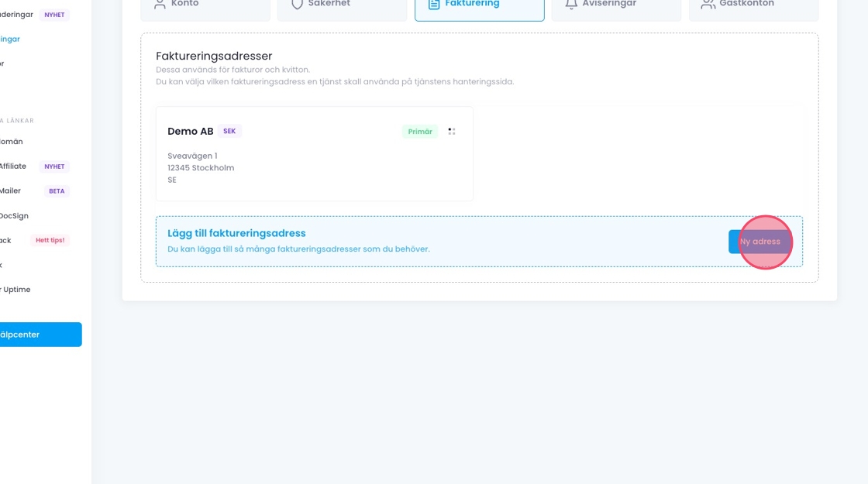
Task: Open the Konto tab
Action: point(205,6)
